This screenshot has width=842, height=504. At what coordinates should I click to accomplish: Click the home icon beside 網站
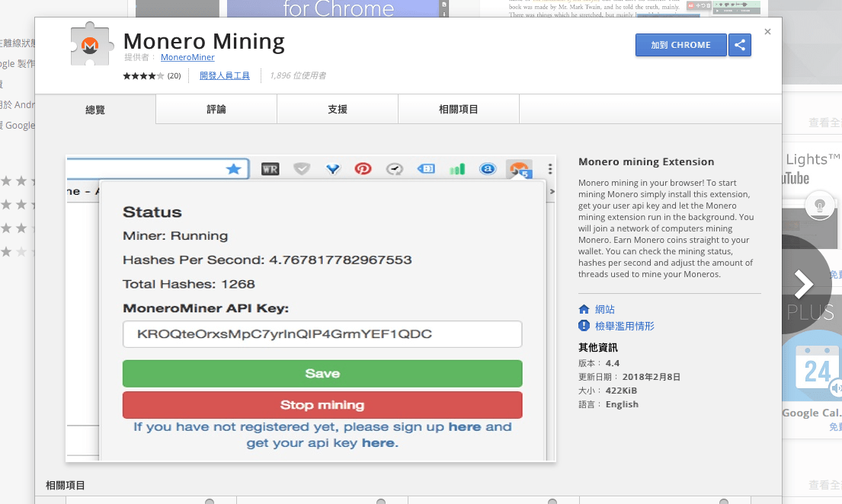click(584, 309)
